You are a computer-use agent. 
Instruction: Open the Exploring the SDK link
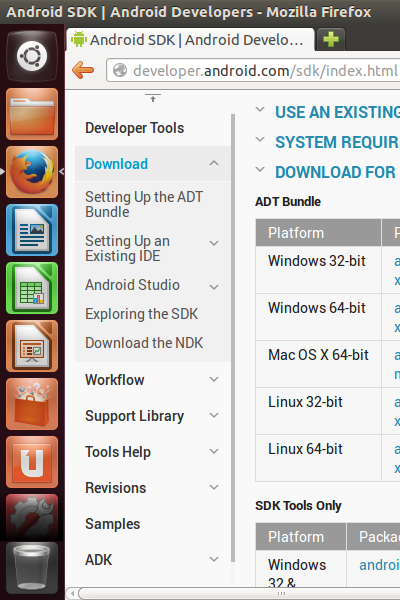coord(142,314)
